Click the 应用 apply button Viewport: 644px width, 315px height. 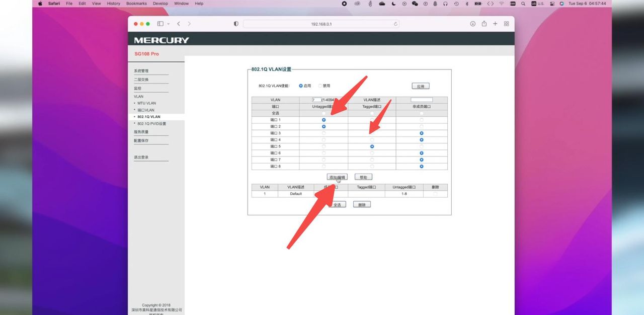420,86
